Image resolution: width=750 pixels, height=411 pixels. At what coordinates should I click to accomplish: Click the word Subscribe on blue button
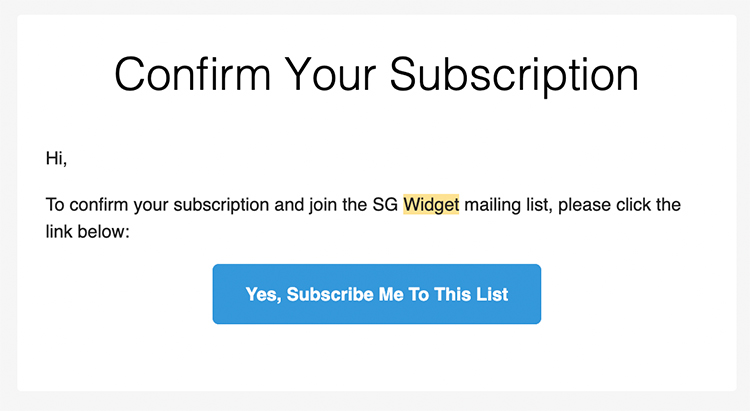pos(330,294)
